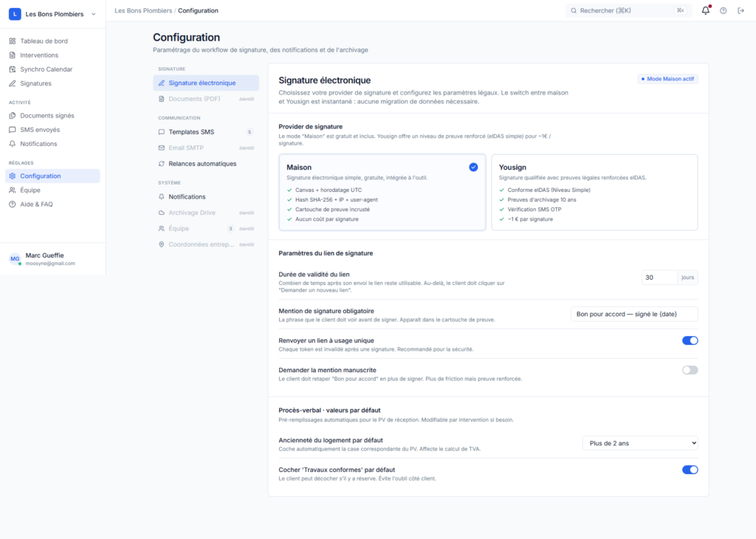Viewport: 756px width, 539px height.
Task: Click the Signatures pen icon in the sidebar
Action: click(x=13, y=83)
